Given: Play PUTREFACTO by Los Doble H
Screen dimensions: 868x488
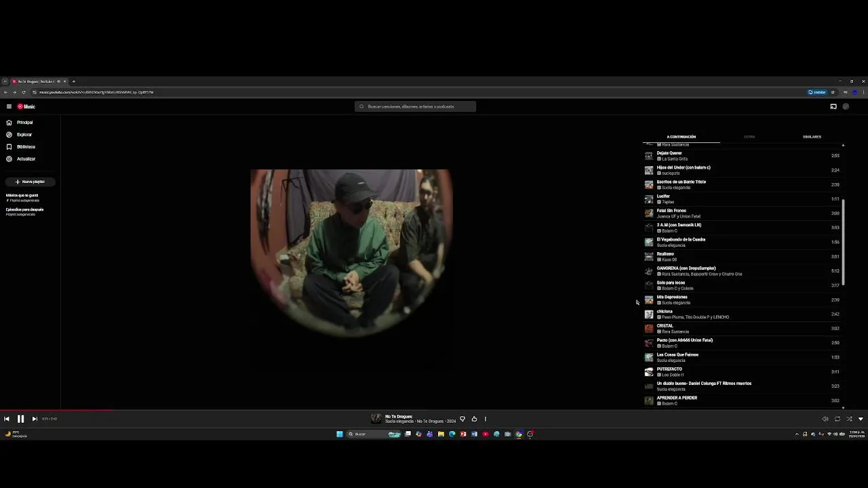Looking at the screenshot, I should coord(741,372).
